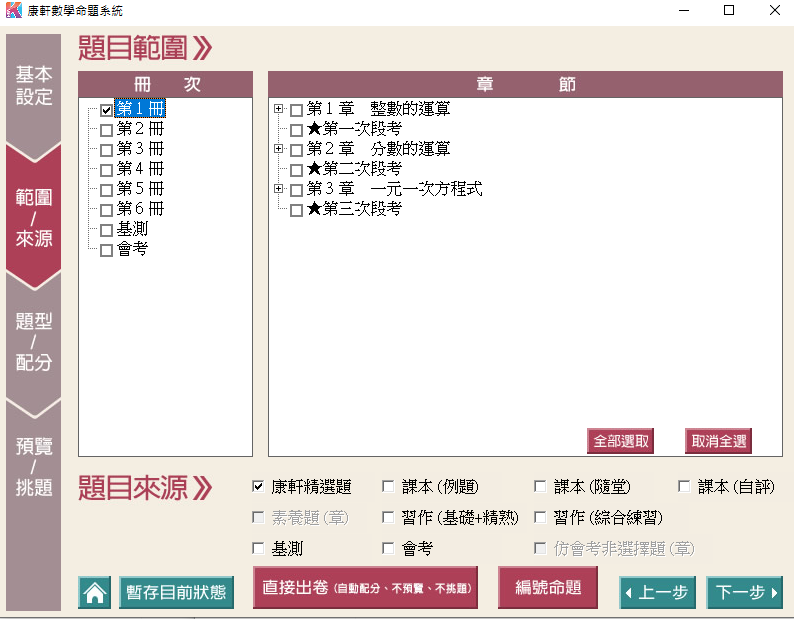Click the app logo in title bar

pyautogui.click(x=13, y=11)
